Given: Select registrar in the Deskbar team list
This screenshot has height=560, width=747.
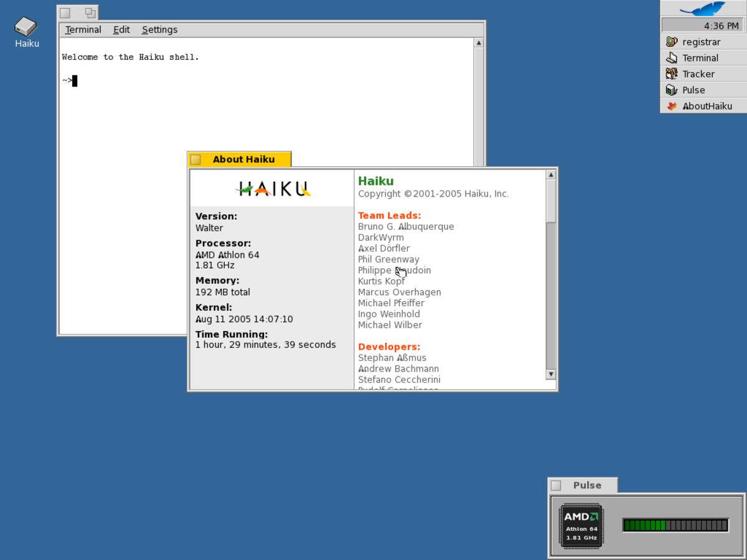Looking at the screenshot, I should click(703, 42).
